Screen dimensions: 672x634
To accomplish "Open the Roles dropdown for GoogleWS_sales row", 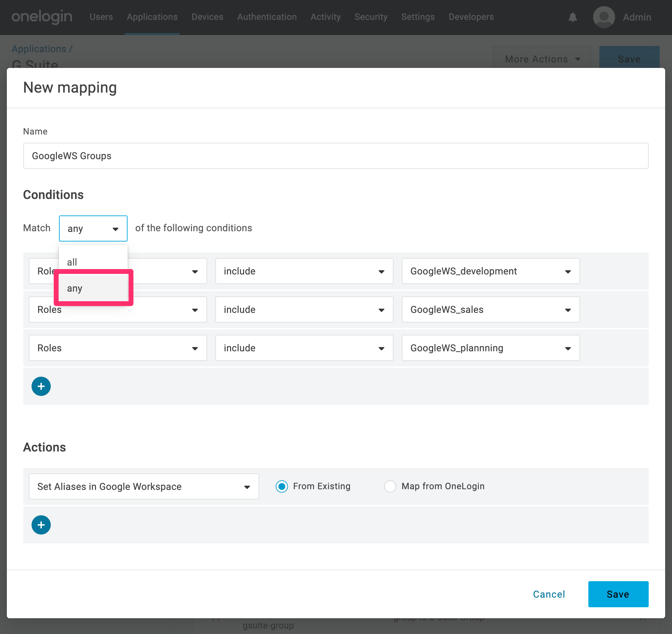I will pos(118,309).
